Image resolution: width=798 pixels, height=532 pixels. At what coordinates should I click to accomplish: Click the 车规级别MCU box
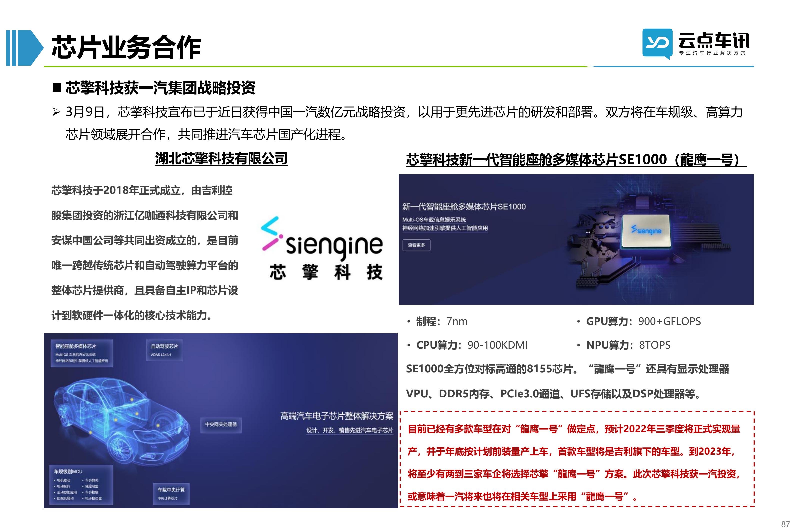click(81, 484)
